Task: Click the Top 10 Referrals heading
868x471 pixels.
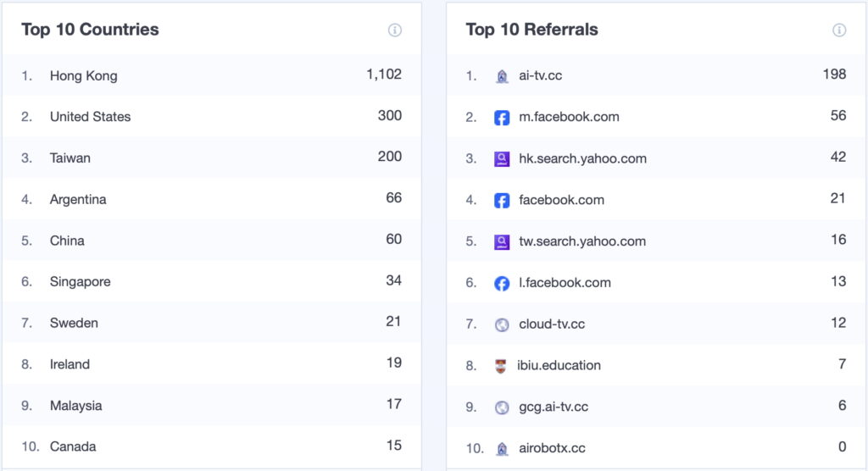Action: point(531,30)
